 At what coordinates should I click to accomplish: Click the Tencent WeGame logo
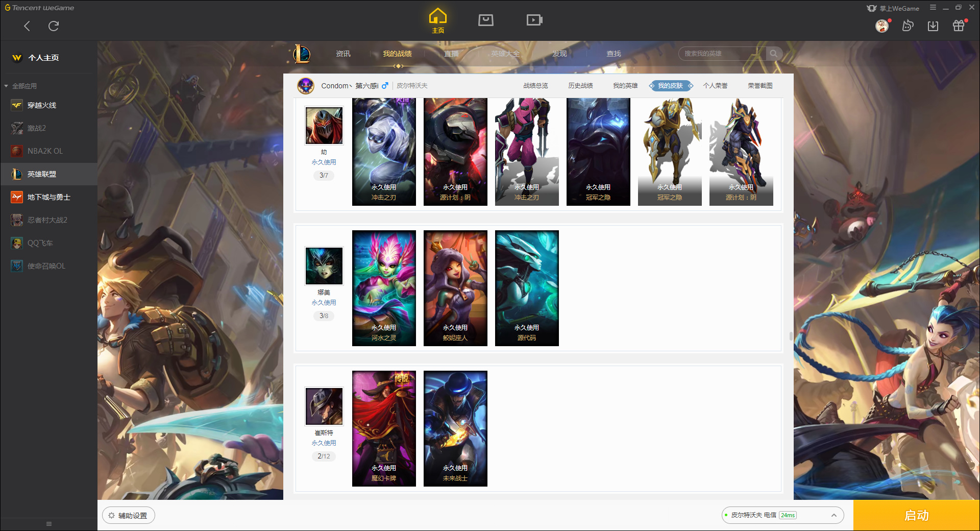(39, 8)
